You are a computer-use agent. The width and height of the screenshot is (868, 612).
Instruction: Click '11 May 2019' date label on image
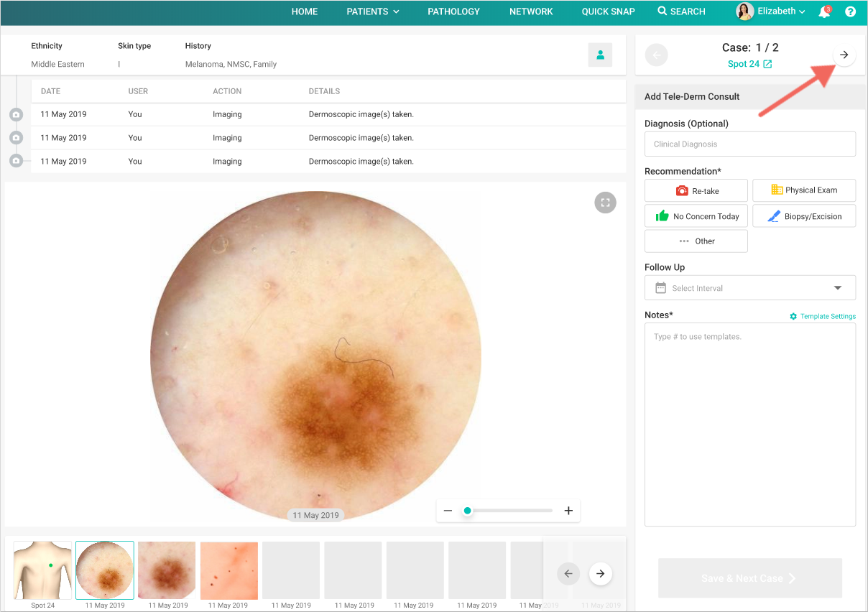point(315,515)
